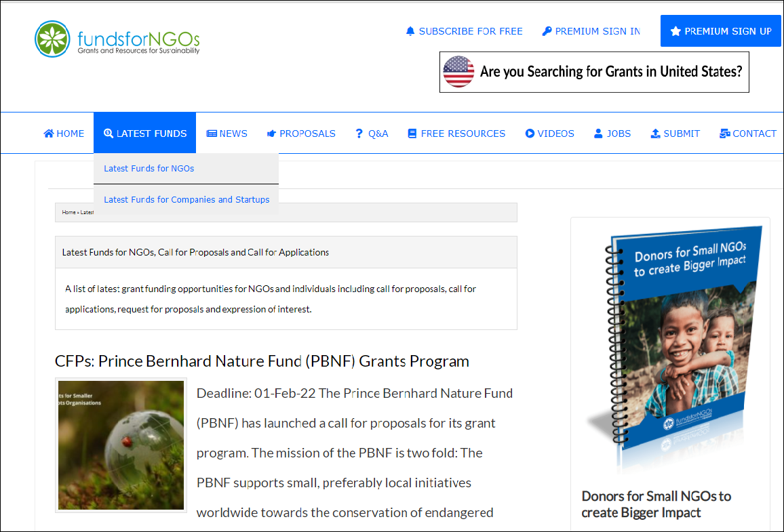Click the glass globe article thumbnail
Viewport: 784px width, 532px height.
click(x=121, y=445)
